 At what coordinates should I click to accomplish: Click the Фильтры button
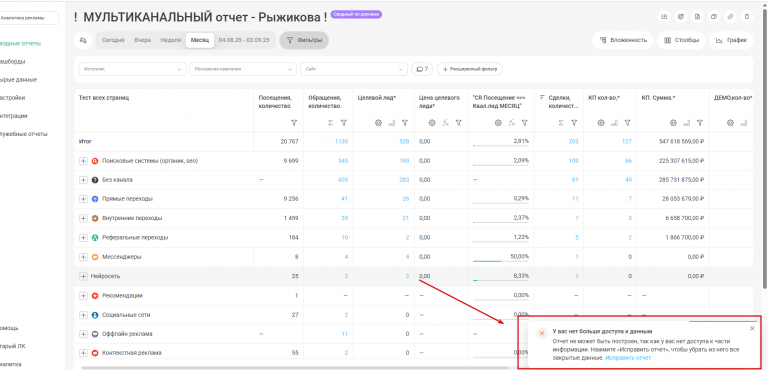(x=304, y=40)
